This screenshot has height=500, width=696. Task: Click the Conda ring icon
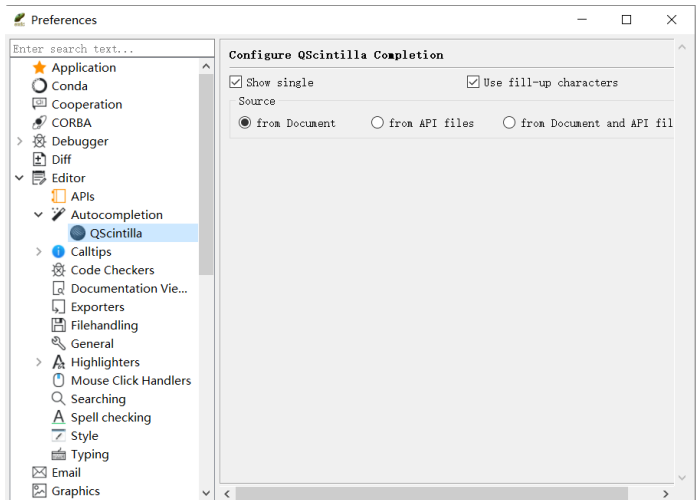[39, 86]
